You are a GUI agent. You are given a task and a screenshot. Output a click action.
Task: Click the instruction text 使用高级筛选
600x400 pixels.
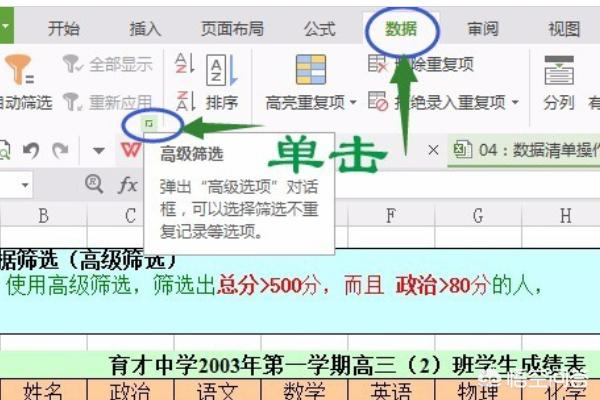pos(68,286)
